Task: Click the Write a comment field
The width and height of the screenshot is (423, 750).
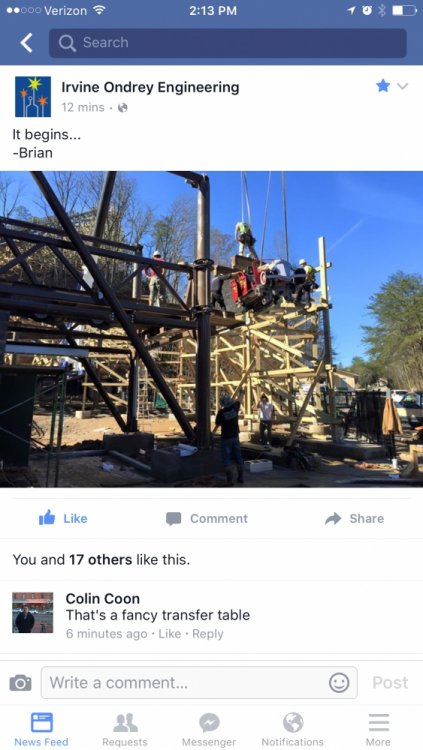Action: tap(199, 683)
